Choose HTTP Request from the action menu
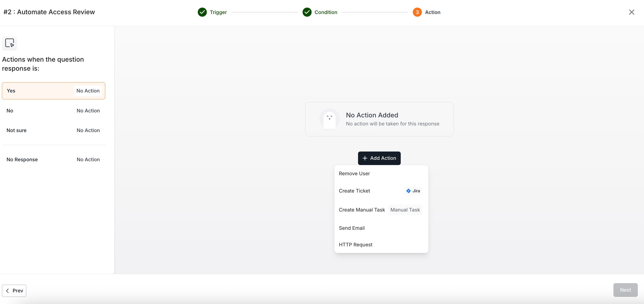 click(x=355, y=244)
